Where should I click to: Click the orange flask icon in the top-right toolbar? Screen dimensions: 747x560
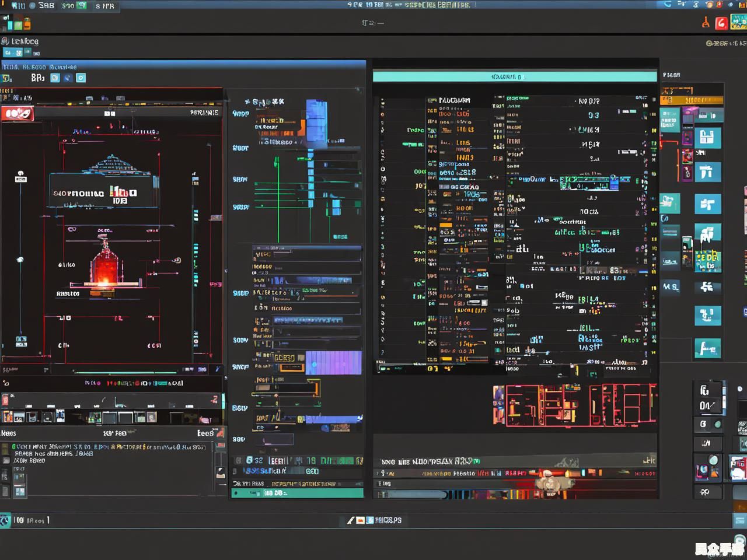point(706,23)
